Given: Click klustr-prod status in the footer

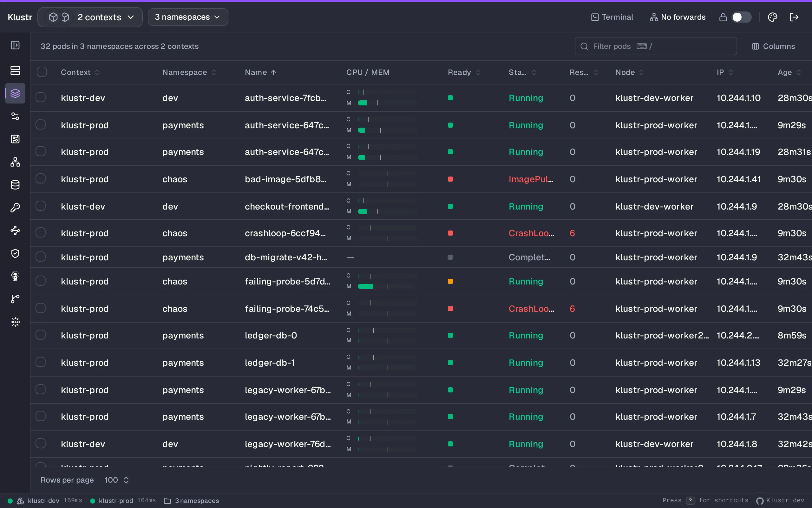Looking at the screenshot, I should pos(123,501).
